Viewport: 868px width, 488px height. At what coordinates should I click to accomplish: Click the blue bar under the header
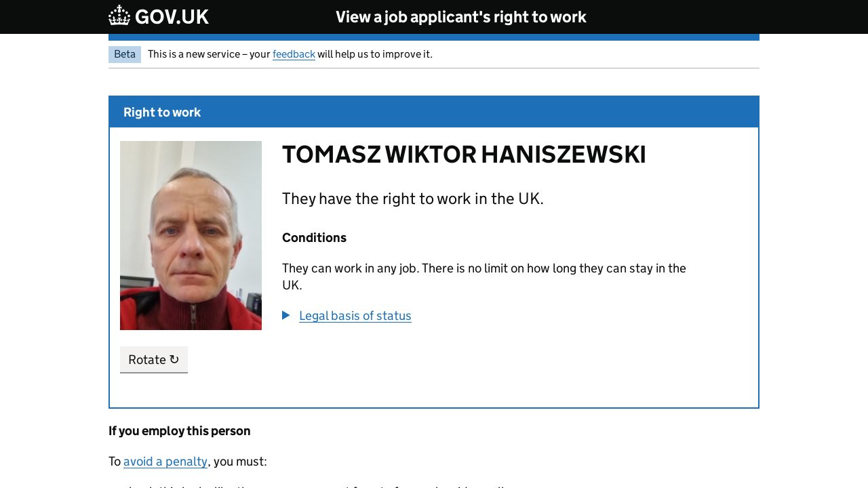[x=434, y=37]
